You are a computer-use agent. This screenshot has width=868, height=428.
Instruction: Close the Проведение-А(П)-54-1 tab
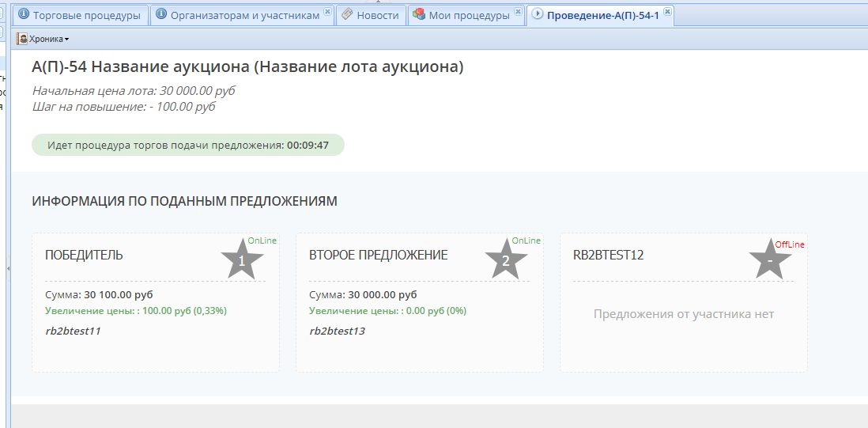[667, 12]
